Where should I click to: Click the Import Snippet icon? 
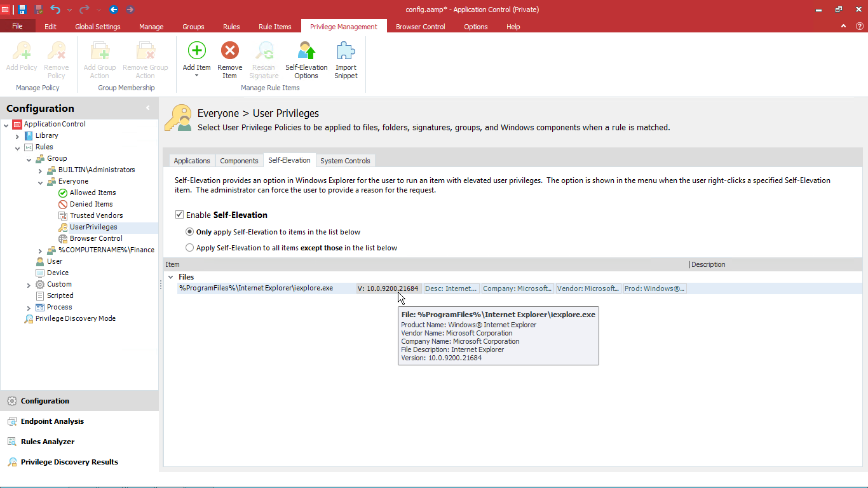[346, 52]
